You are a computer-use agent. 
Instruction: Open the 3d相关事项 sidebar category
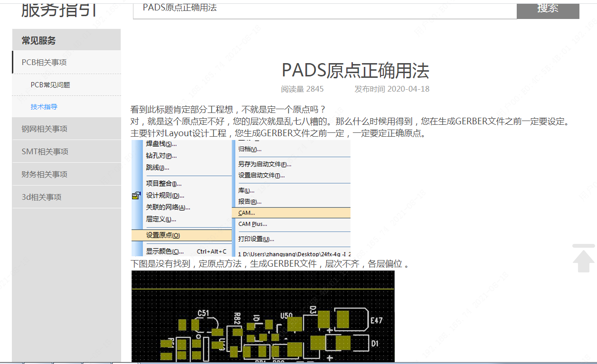(42, 197)
